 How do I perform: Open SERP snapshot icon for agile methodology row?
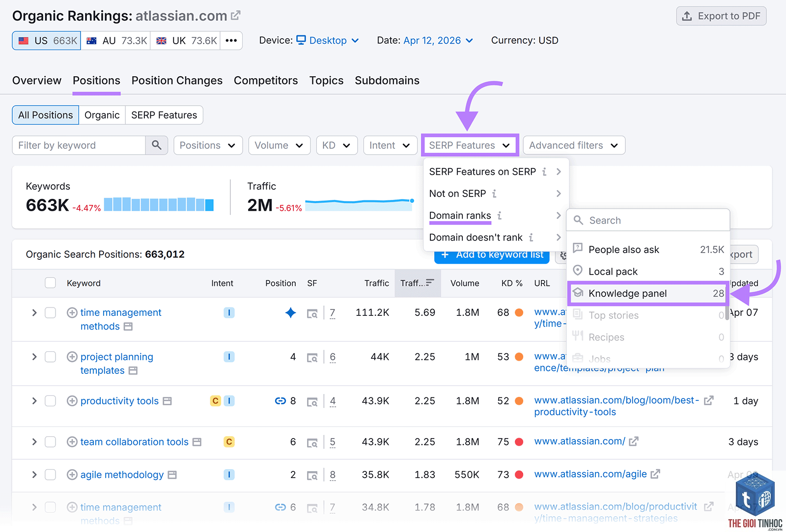pyautogui.click(x=312, y=475)
